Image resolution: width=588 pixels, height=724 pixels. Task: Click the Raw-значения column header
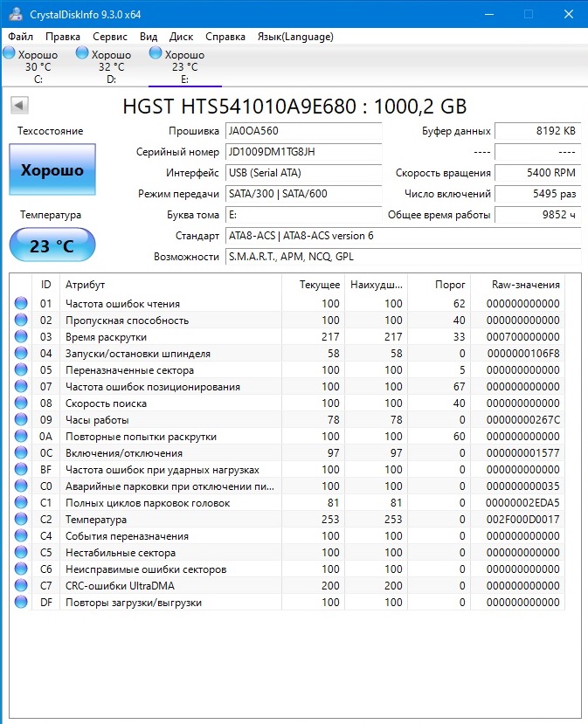coord(525,285)
